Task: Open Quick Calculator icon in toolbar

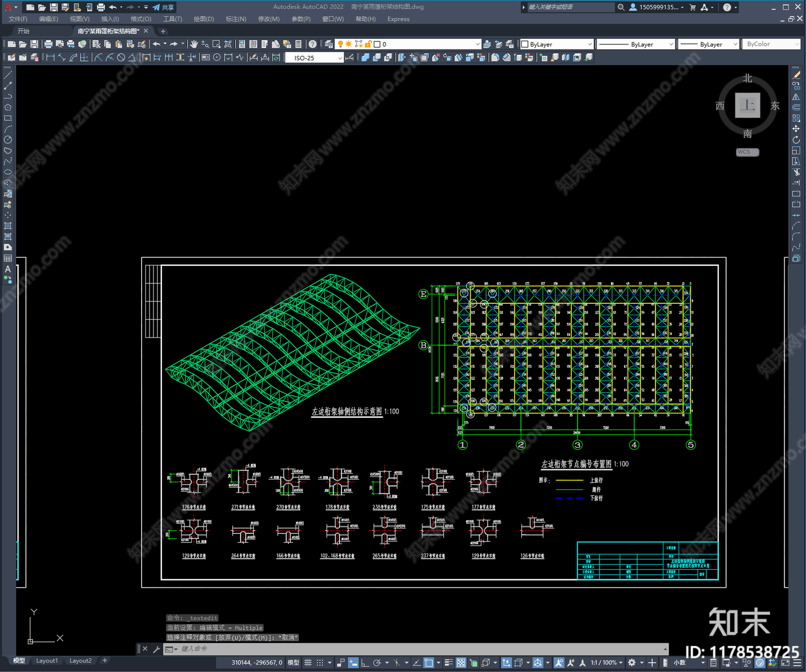Action: 298,44
